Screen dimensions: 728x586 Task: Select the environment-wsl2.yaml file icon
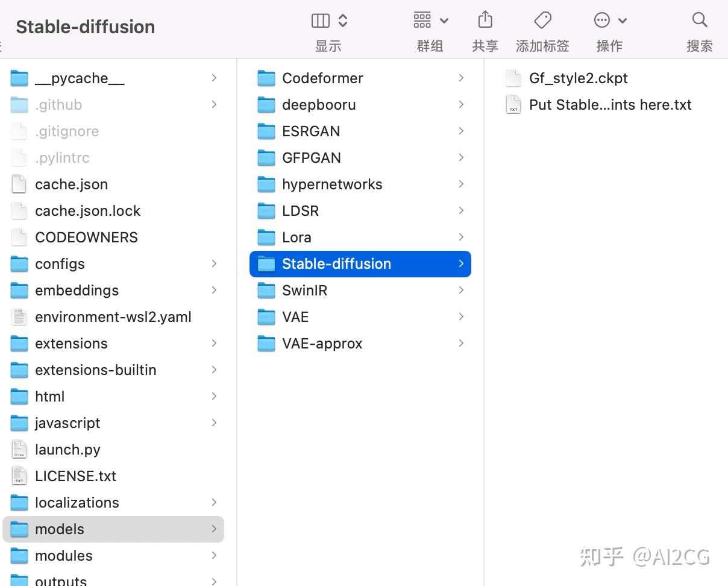click(x=19, y=317)
